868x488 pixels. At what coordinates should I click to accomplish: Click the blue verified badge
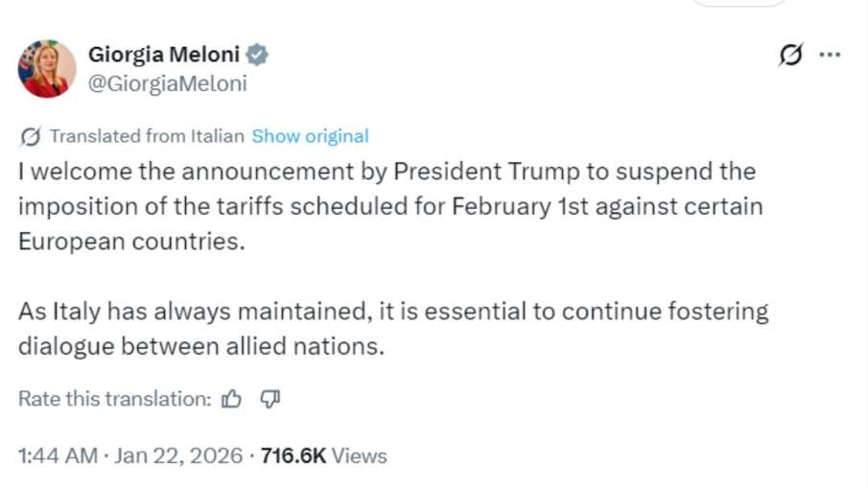pyautogui.click(x=257, y=55)
